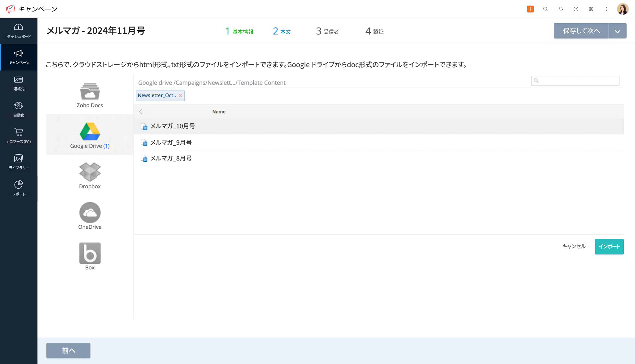Click the キャンセル link
The width and height of the screenshot is (635, 364).
click(574, 247)
